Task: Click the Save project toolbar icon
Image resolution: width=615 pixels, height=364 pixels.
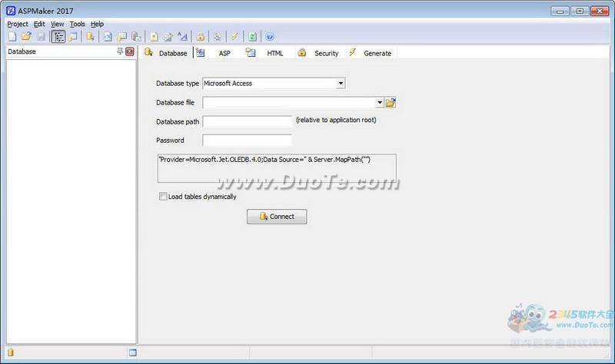Action: click(x=41, y=37)
